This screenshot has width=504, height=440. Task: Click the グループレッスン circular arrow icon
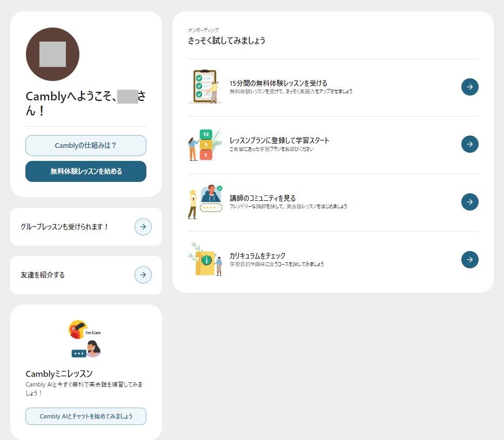tap(143, 227)
